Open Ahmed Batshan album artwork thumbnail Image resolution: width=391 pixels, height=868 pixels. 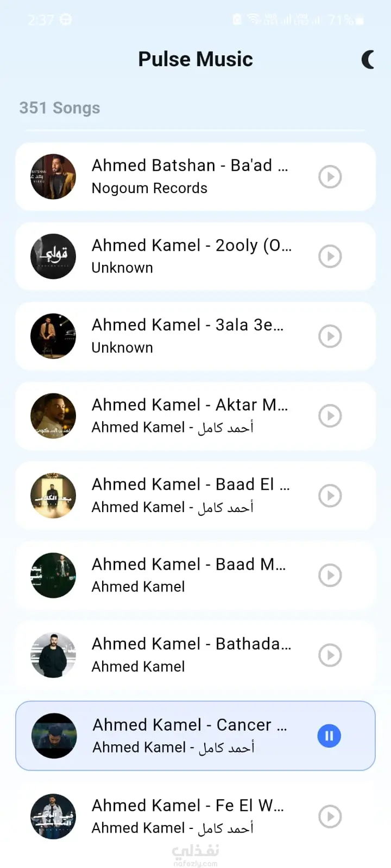(53, 177)
